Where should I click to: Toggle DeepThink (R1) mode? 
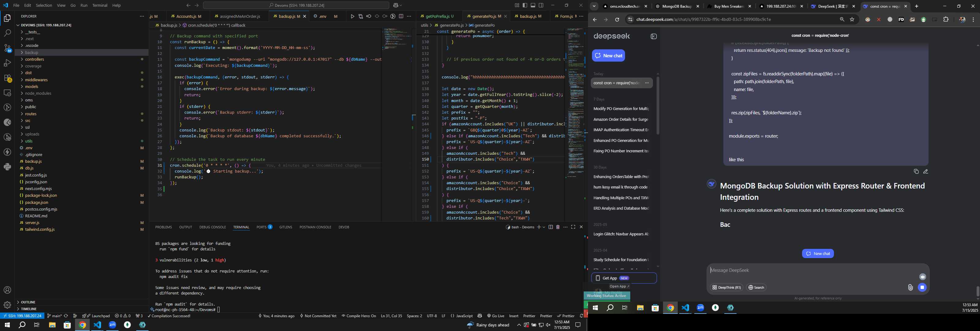(x=727, y=287)
